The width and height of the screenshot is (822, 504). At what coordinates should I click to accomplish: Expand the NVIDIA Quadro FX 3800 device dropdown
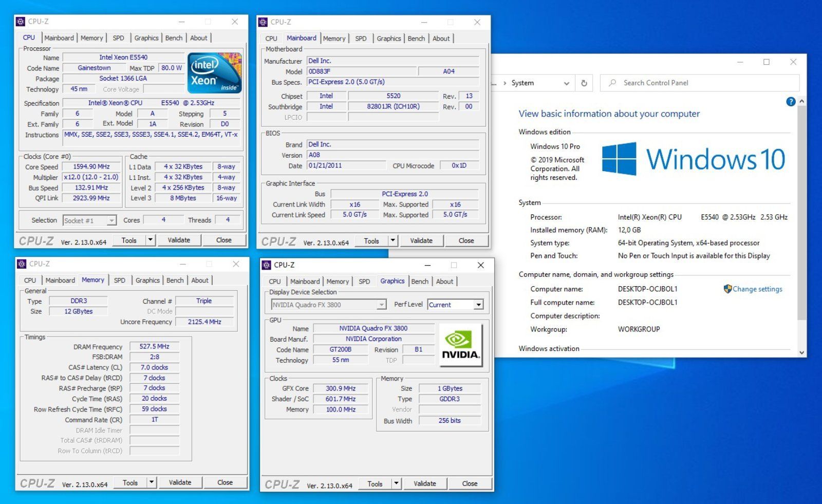click(381, 305)
